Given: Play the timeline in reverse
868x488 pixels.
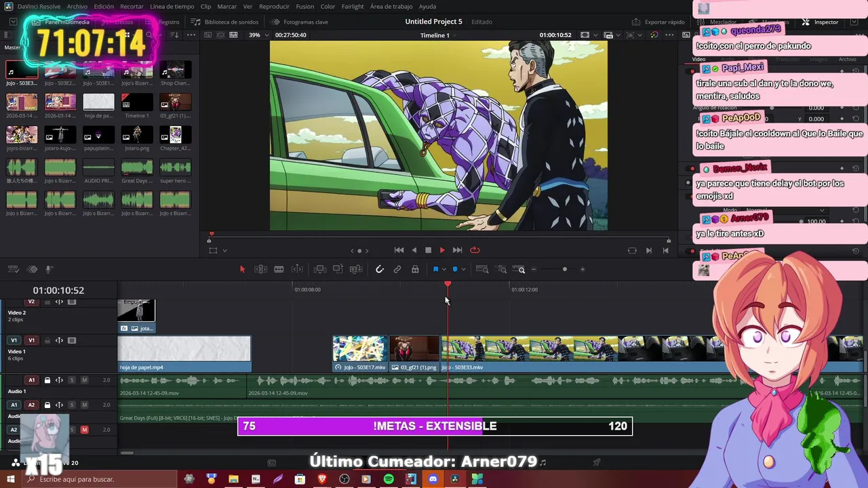Looking at the screenshot, I should click(x=414, y=250).
